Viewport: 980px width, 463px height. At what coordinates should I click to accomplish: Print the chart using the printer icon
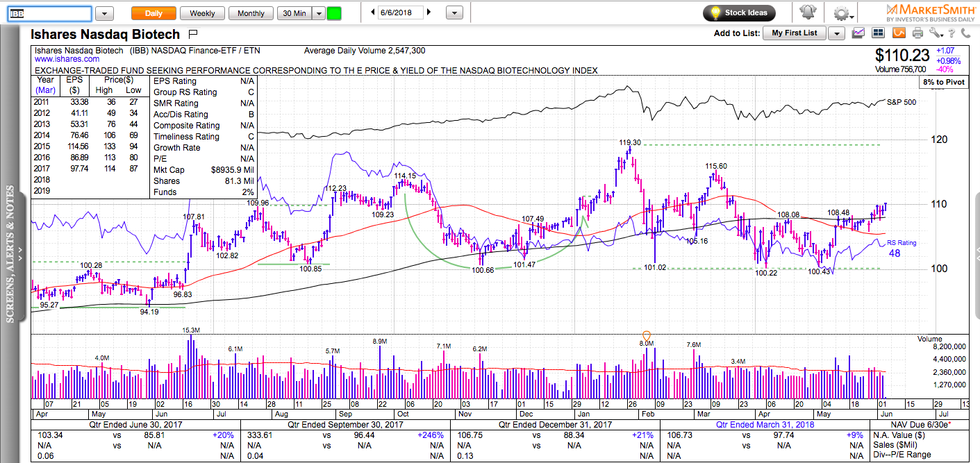pos(917,33)
